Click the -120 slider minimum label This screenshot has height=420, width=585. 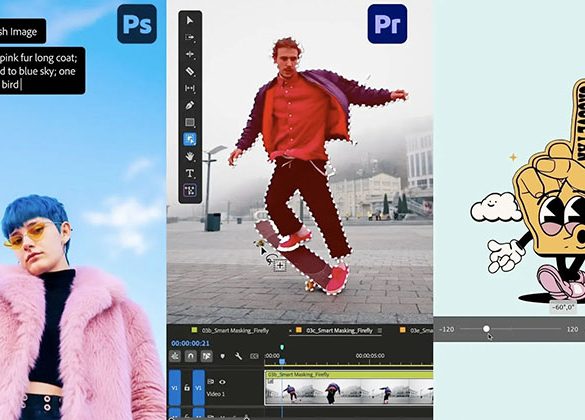pyautogui.click(x=447, y=329)
